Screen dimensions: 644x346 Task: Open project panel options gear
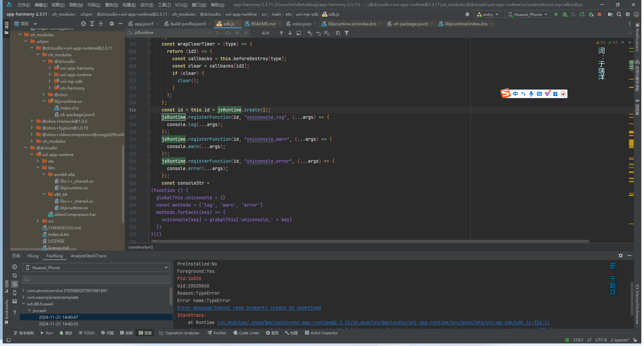[112, 24]
